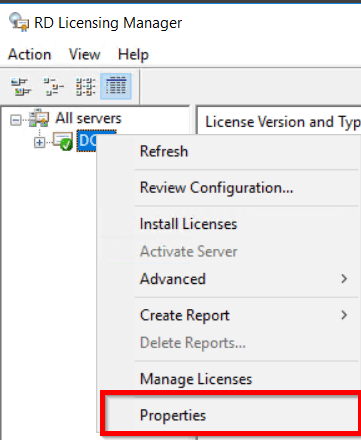Click the third toolbar view icon (list)
Image resolution: width=361 pixels, height=440 pixels.
pyautogui.click(x=85, y=87)
